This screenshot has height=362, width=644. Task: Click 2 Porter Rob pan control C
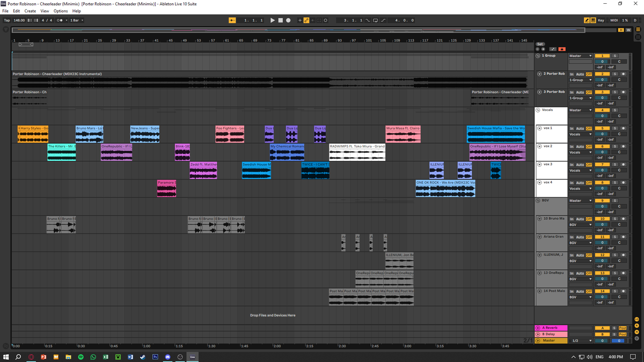click(x=619, y=80)
